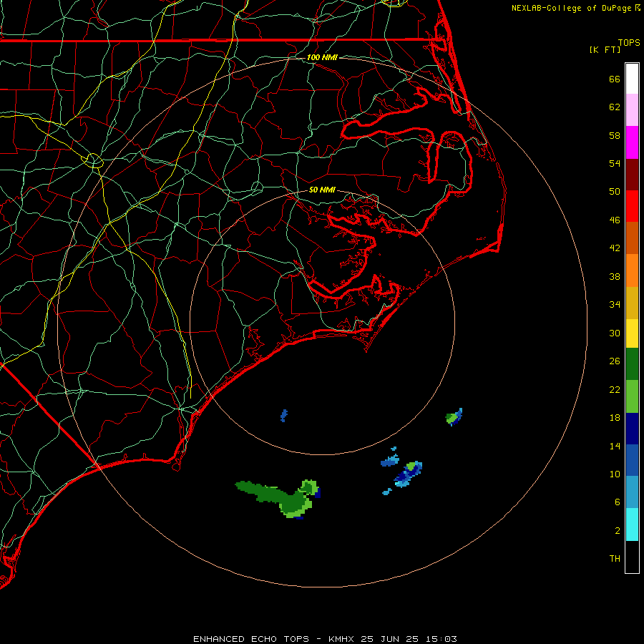The height and width of the screenshot is (644, 644).
Task: Click the K FT units label
Action: (605, 49)
